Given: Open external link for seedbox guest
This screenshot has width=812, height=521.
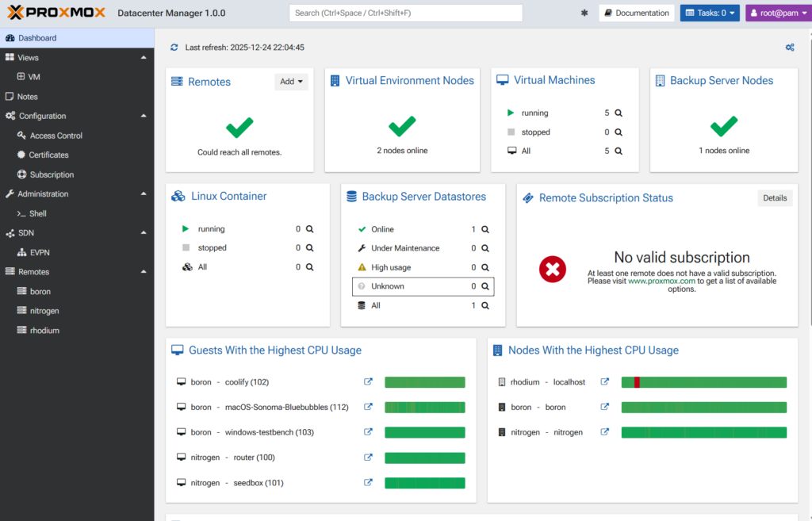Looking at the screenshot, I should (368, 483).
